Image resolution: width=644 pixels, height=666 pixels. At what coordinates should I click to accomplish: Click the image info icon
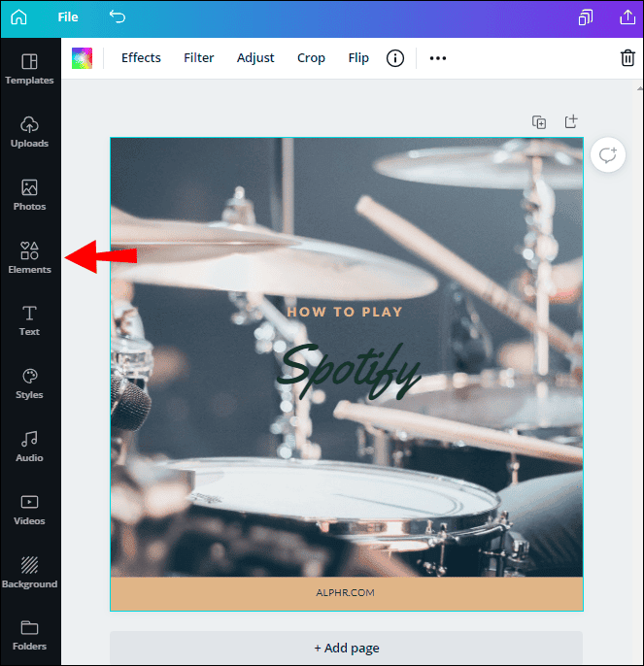[395, 58]
